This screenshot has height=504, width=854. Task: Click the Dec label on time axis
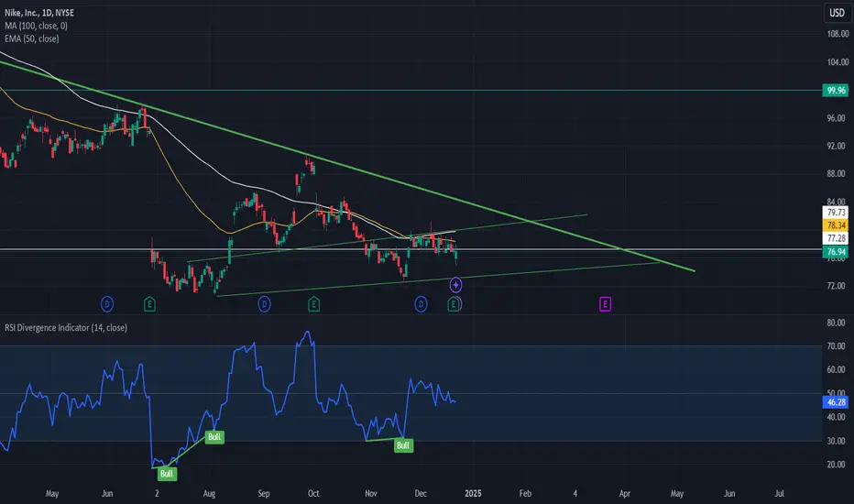[421, 493]
